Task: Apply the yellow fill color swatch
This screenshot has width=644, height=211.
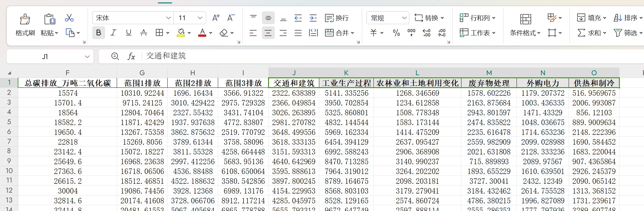Action: pyautogui.click(x=181, y=33)
